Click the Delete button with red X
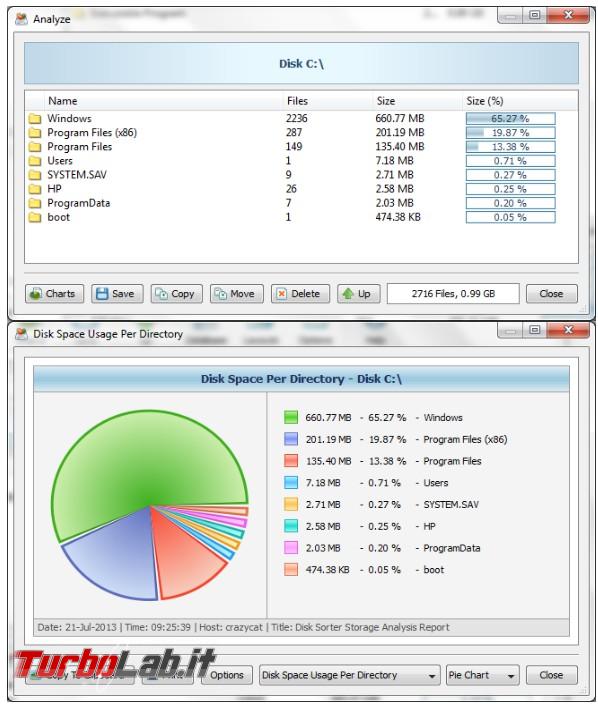Image resolution: width=598 pixels, height=704 pixels. coord(300,294)
